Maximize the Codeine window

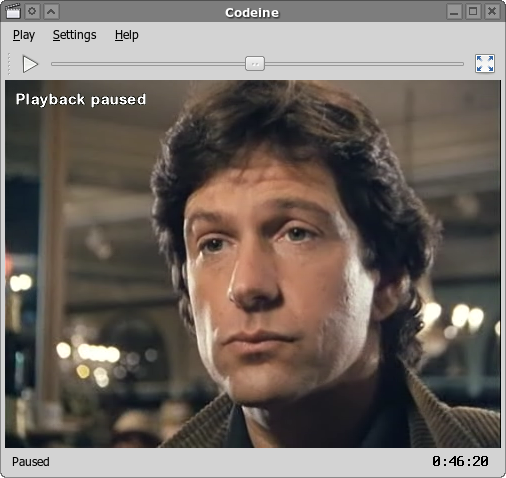[x=473, y=12]
